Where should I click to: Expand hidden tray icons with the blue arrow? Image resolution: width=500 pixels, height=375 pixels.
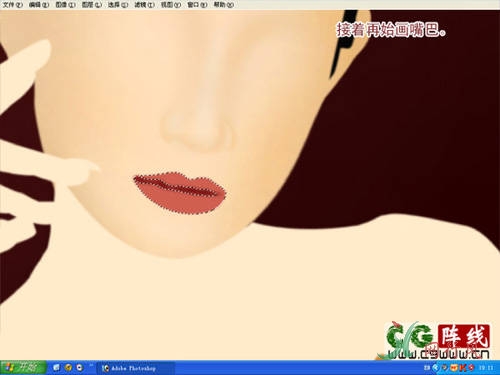tap(435, 368)
